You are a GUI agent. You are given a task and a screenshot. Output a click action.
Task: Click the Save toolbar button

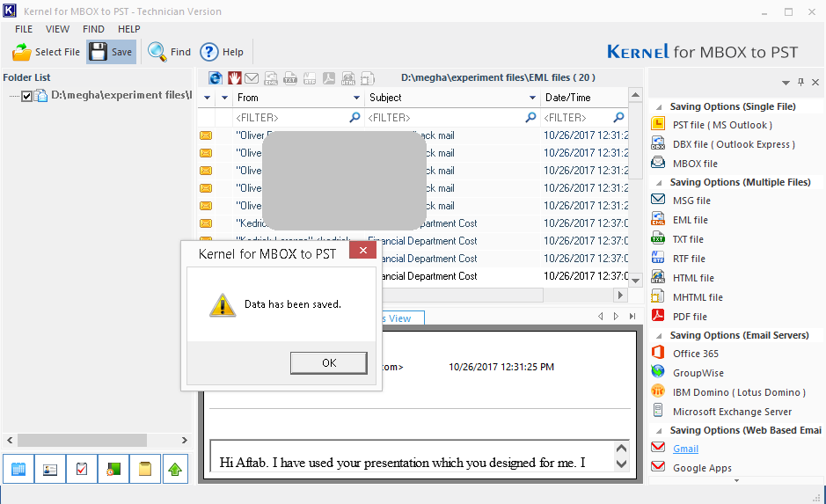click(x=111, y=52)
